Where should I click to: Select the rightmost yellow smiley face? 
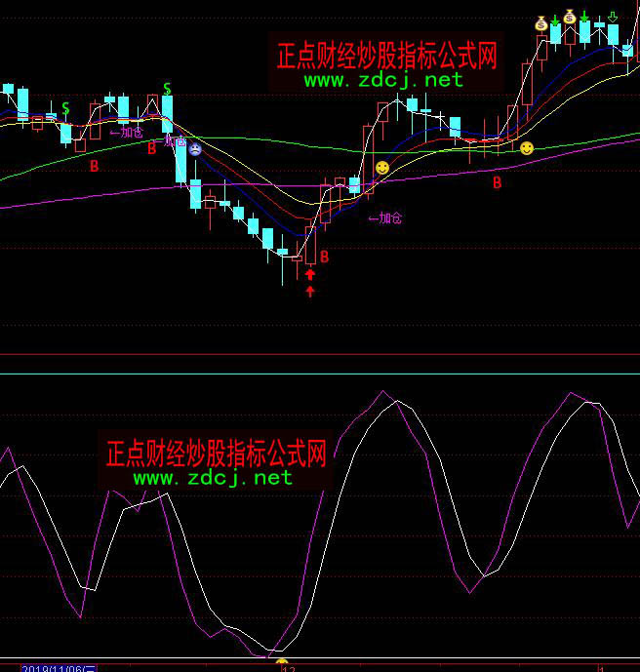(x=527, y=148)
